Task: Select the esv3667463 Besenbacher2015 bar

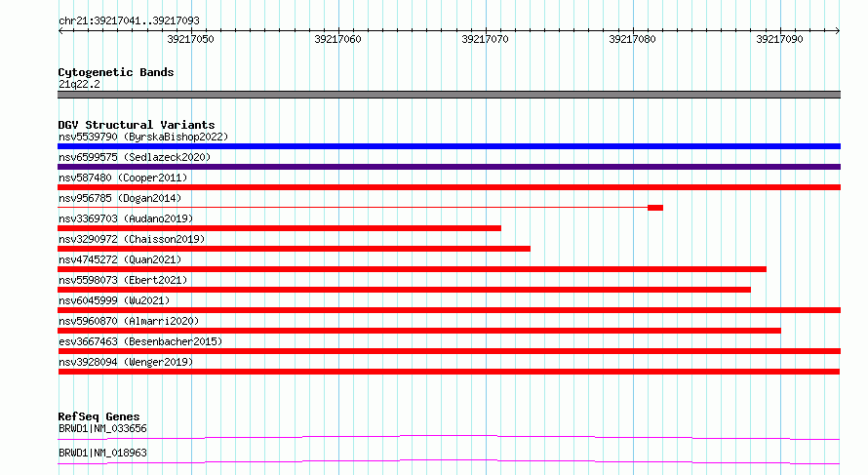Action: 449,351
